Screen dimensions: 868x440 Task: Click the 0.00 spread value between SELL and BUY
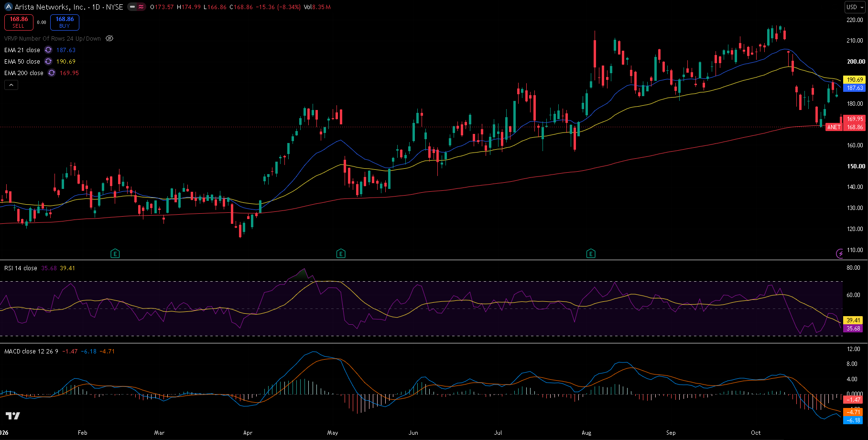pos(42,22)
